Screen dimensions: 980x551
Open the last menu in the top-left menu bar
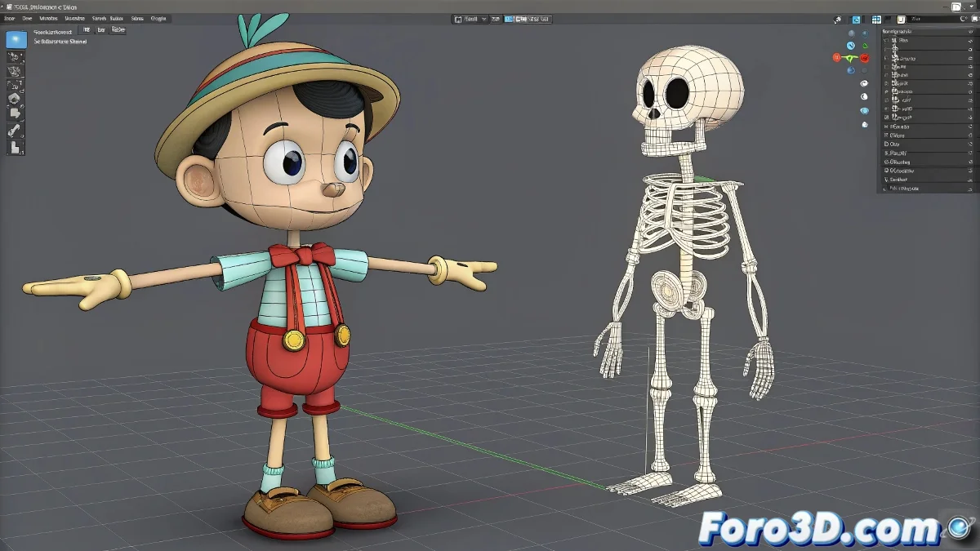point(158,17)
